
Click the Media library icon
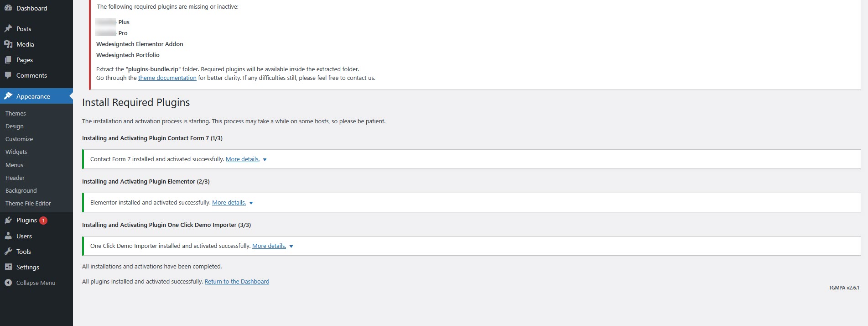[8, 44]
